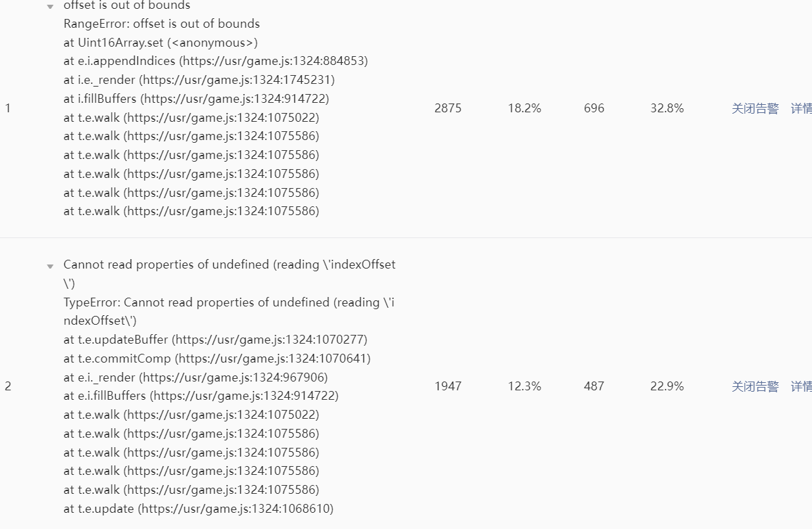
Task: Collapse the 'Cannot read properties of undefined' row
Action: tap(50, 267)
